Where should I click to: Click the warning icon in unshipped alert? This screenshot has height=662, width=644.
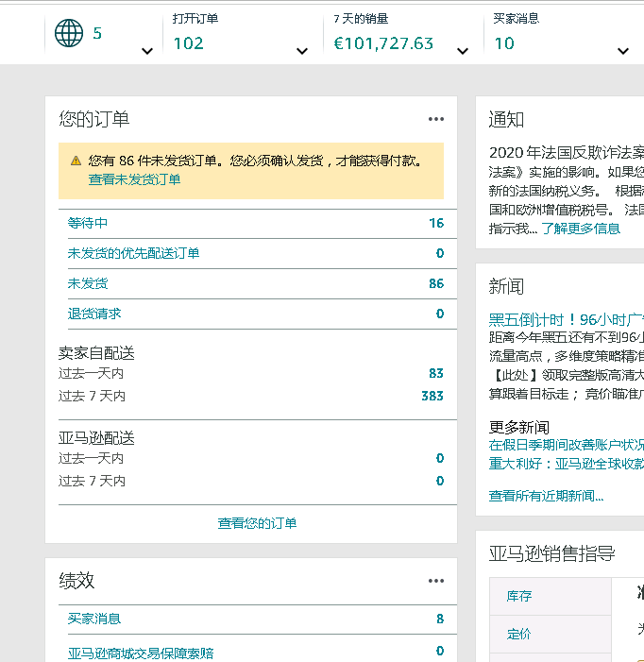(x=76, y=161)
